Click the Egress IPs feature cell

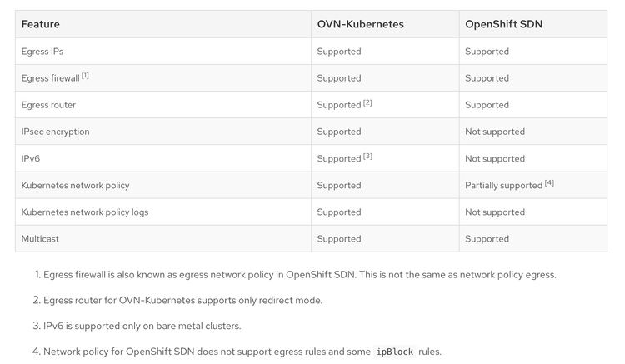pyautogui.click(x=42, y=52)
